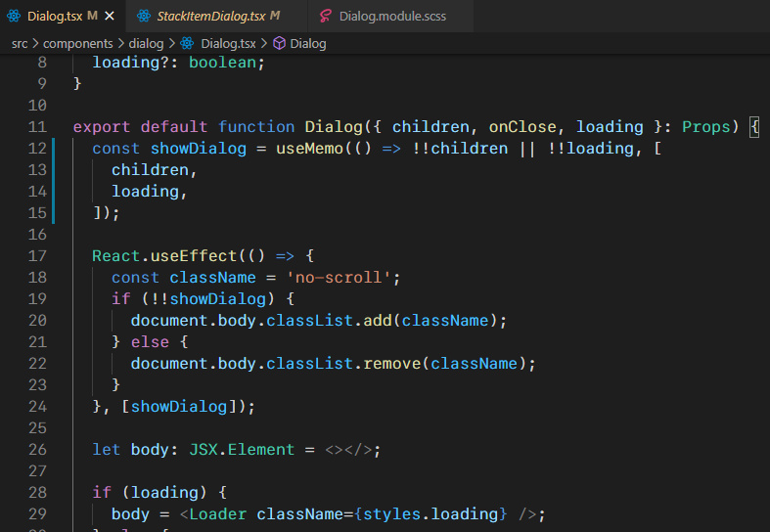Click the cube symbol icon in breadcrumb

click(279, 44)
